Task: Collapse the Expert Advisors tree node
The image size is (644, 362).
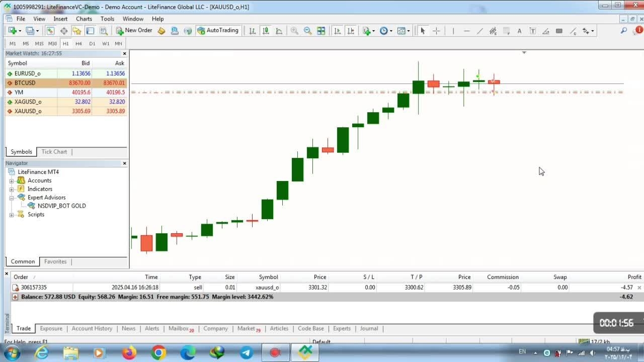Action: pyautogui.click(x=12, y=198)
